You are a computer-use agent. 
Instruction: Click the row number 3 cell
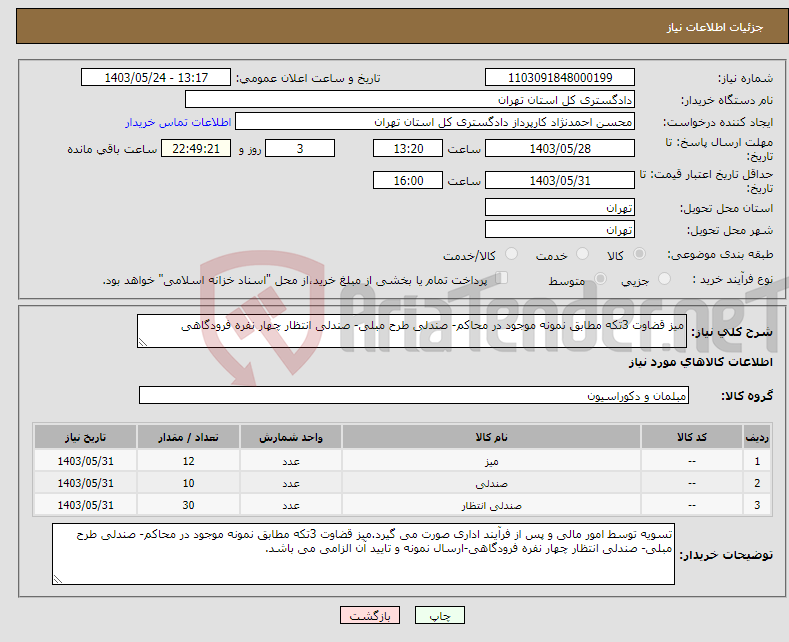757,505
